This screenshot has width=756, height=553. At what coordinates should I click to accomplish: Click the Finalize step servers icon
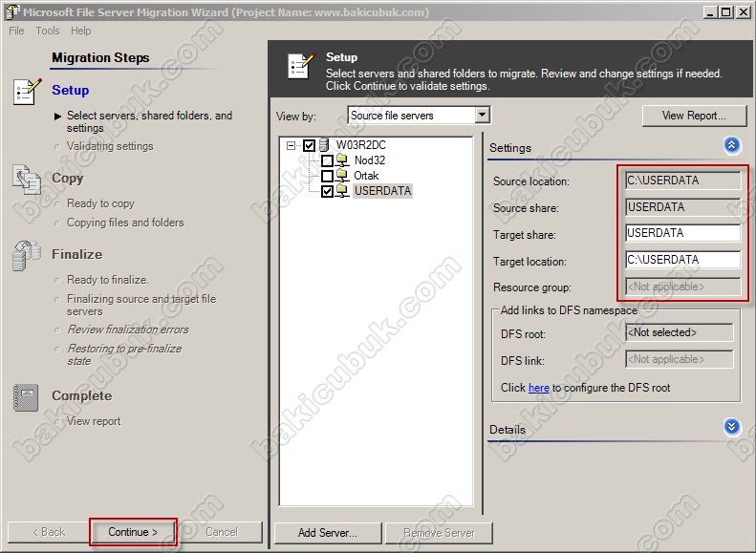click(x=27, y=255)
